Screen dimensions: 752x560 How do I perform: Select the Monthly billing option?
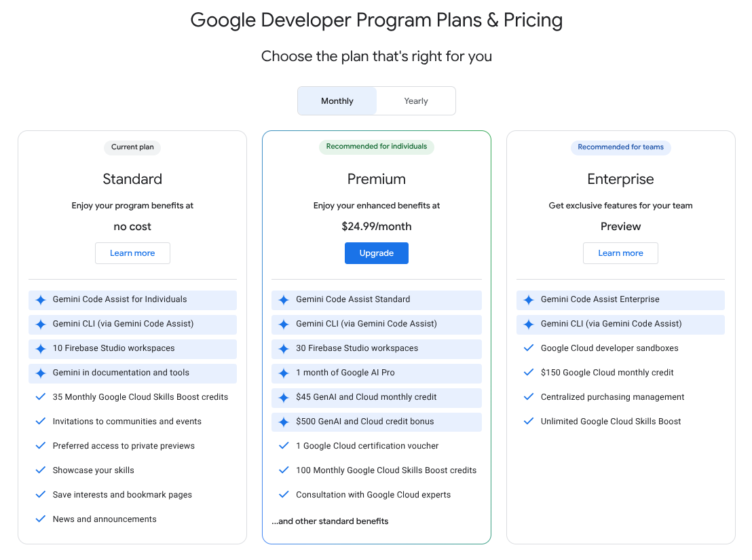(x=337, y=100)
